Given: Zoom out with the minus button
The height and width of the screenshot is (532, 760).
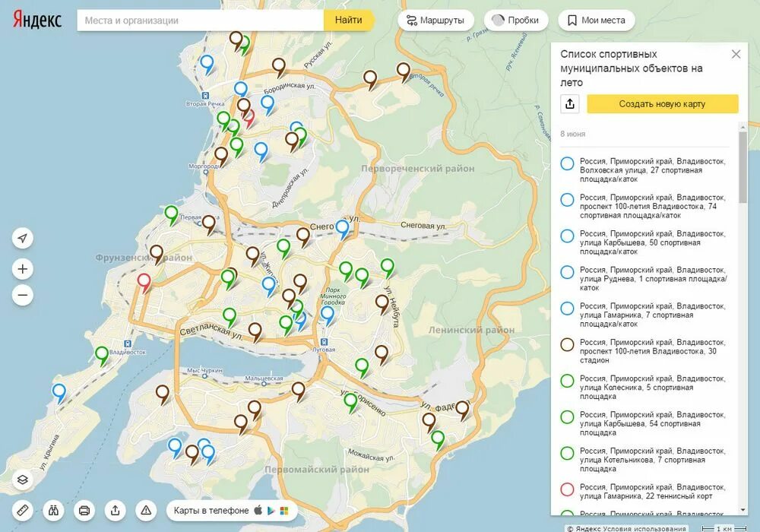Looking at the screenshot, I should pyautogui.click(x=22, y=295).
